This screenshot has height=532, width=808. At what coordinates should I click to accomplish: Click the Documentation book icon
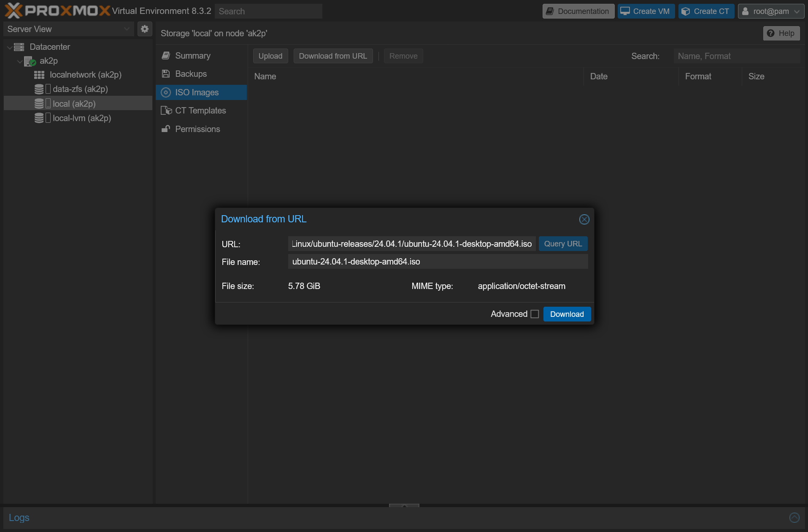point(550,11)
